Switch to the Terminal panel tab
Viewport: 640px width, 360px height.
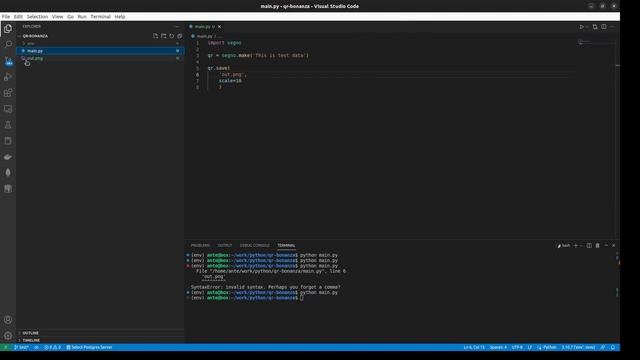click(286, 245)
